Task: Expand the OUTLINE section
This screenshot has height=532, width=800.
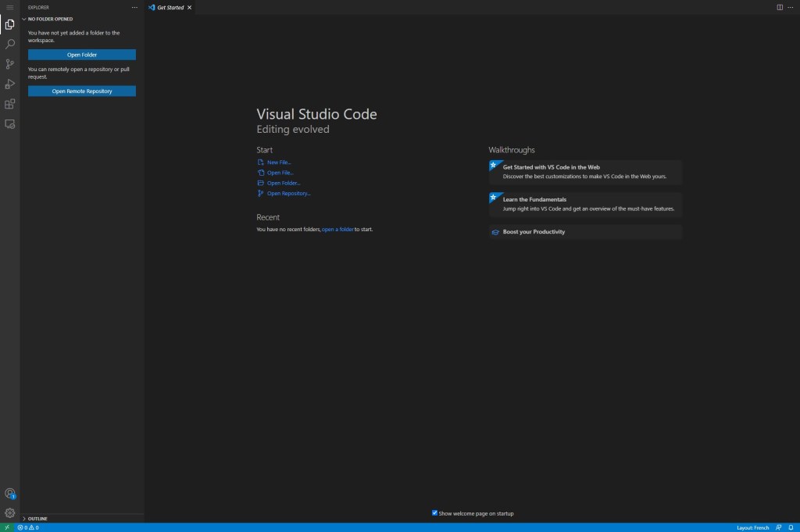Action: [x=26, y=518]
